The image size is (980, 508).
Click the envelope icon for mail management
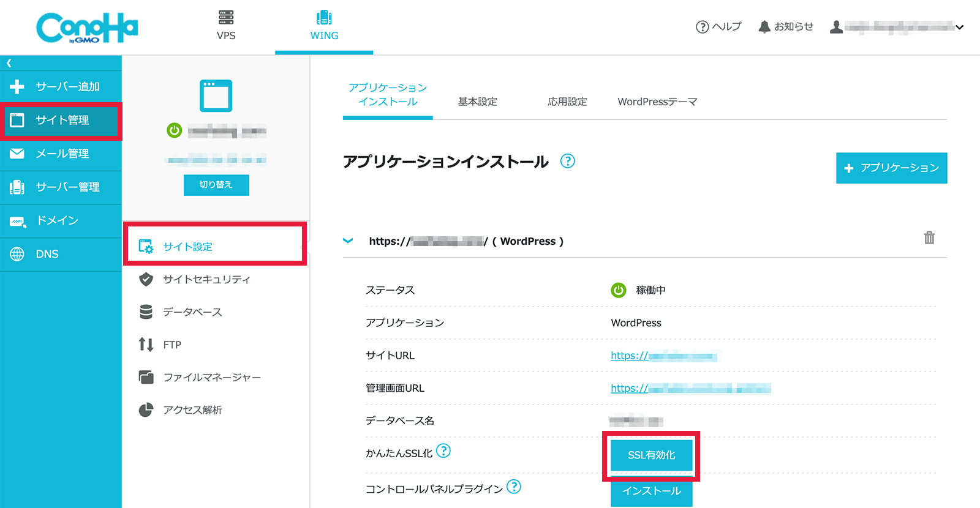(x=17, y=154)
